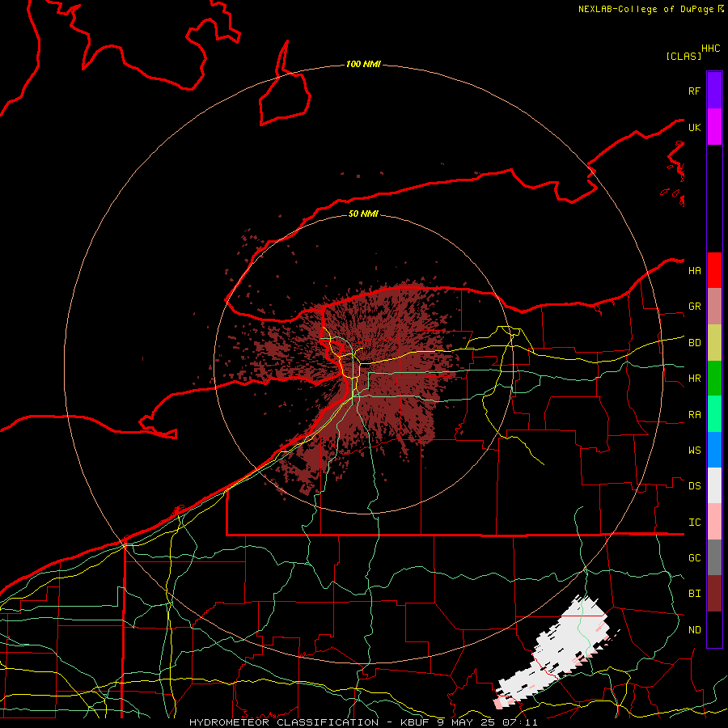Click the UK magenta legend swatch
Viewport: 728px width, 728px height.
(714, 127)
